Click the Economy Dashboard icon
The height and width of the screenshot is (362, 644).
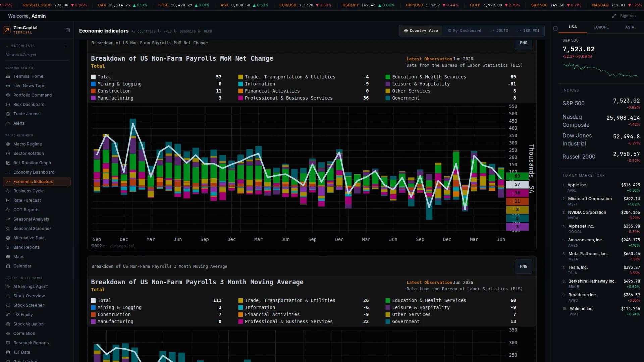click(x=8, y=172)
